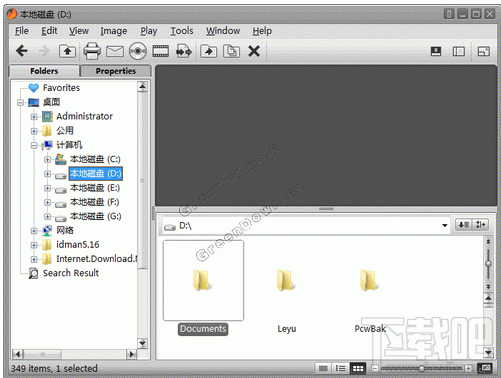
Task: Click the Delete X icon in the toolbar
Action: [254, 51]
